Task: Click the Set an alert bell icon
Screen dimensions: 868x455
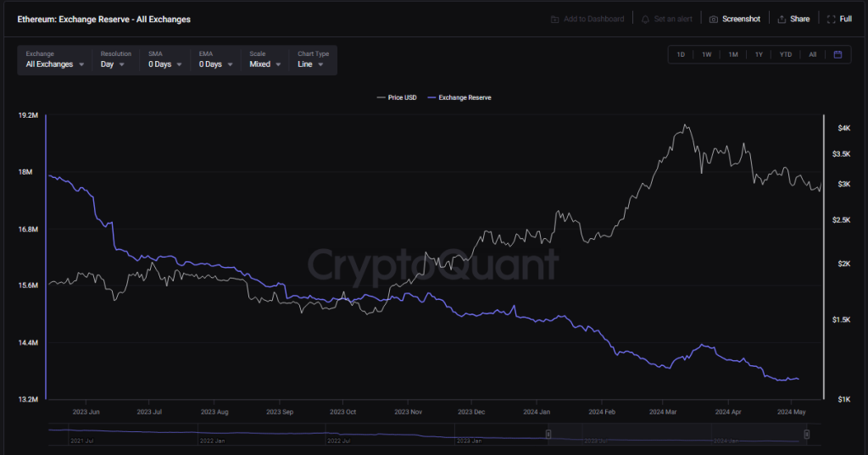Action: click(x=646, y=19)
